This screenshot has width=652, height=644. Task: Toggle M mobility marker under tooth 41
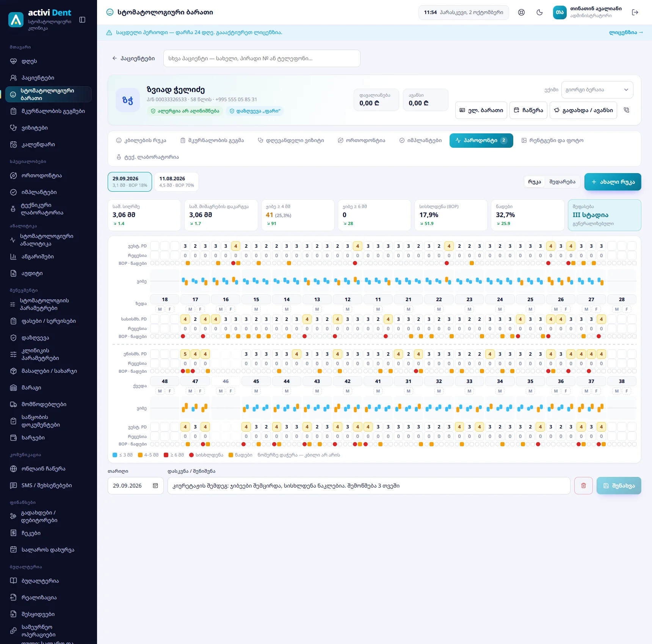click(x=378, y=391)
